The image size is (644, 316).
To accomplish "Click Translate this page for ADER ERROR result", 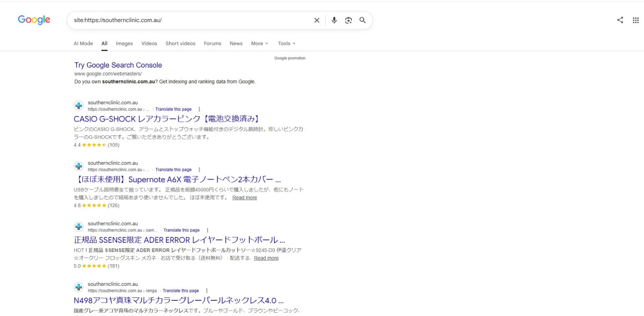I will 182,230.
